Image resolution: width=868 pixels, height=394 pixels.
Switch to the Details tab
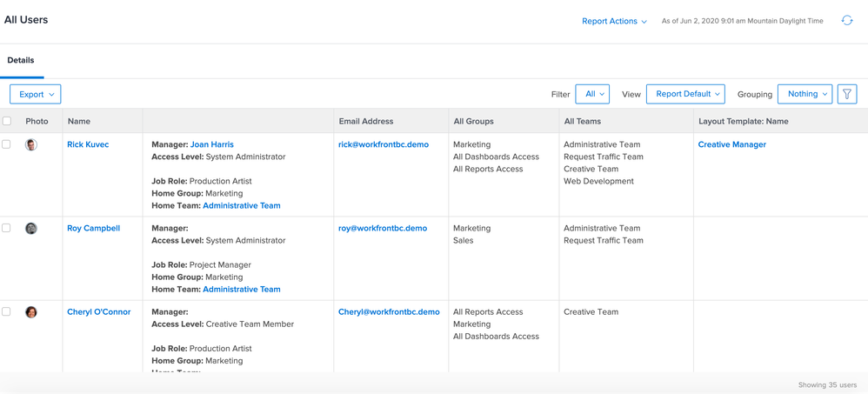pos(21,61)
